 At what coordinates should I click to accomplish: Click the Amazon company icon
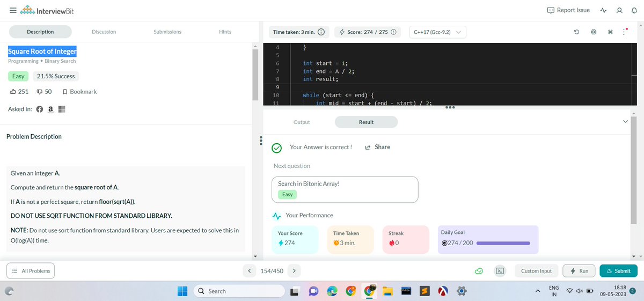click(x=50, y=109)
